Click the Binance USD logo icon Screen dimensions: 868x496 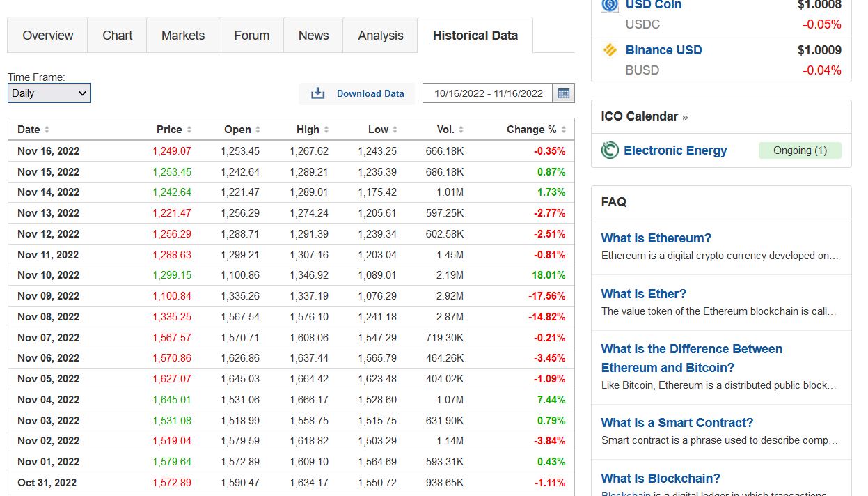[609, 50]
